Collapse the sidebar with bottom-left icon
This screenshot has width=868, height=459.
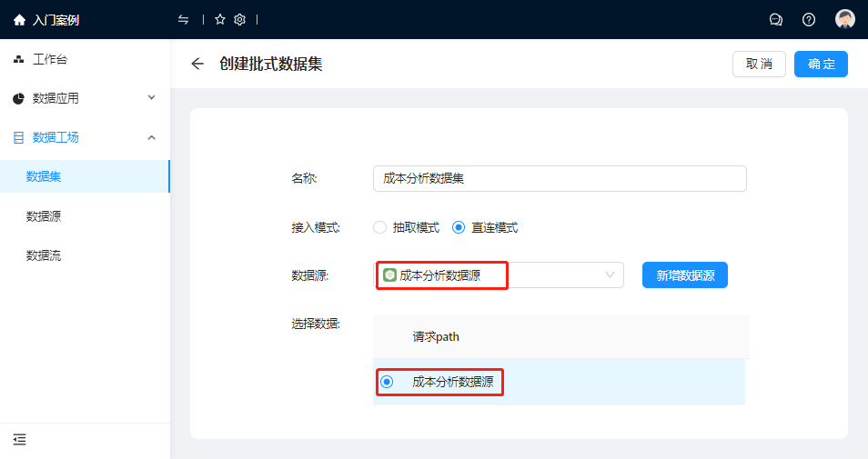pyautogui.click(x=19, y=440)
